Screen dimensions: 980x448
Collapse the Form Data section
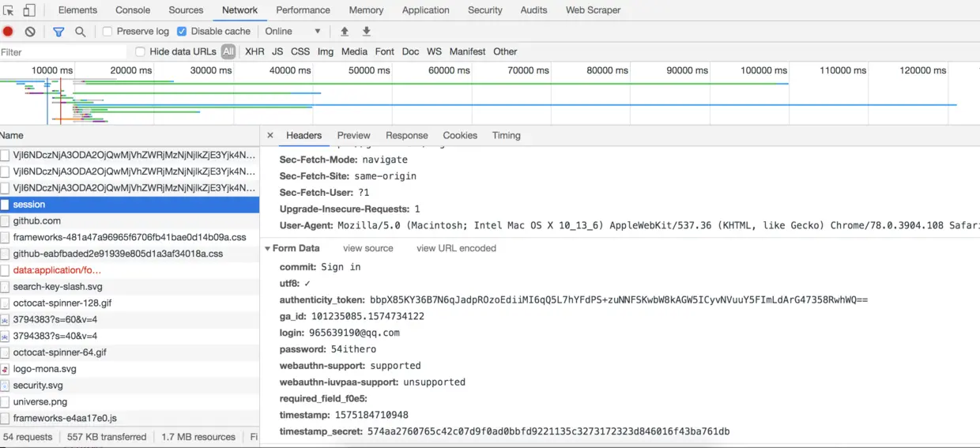point(268,249)
